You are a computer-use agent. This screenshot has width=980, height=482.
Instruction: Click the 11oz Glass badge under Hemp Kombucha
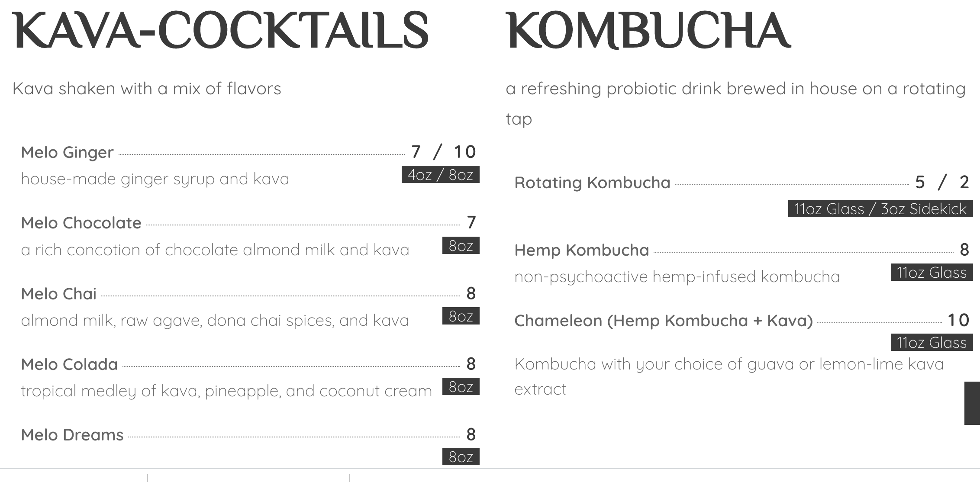(932, 273)
